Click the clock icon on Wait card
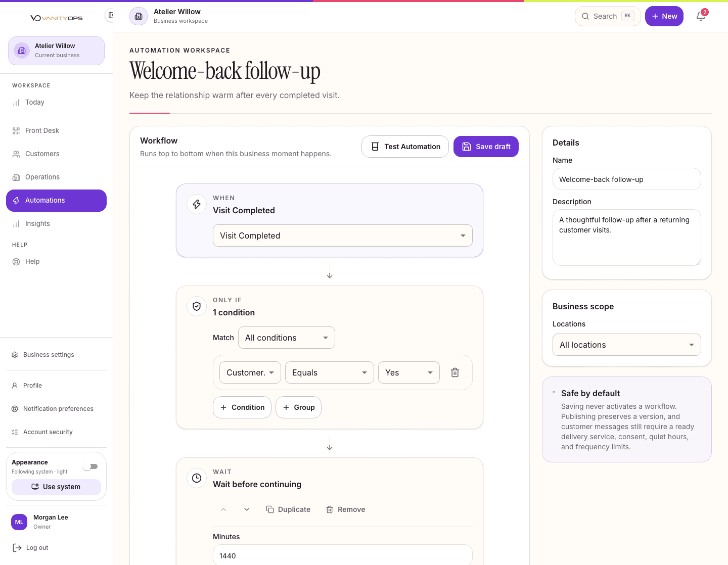This screenshot has width=728, height=565. pos(197,478)
